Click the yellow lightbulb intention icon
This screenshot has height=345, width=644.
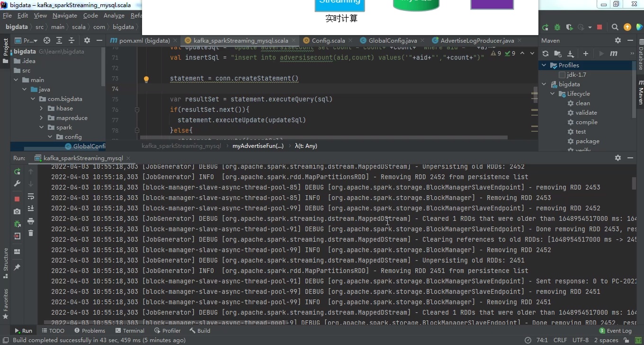coord(146,79)
